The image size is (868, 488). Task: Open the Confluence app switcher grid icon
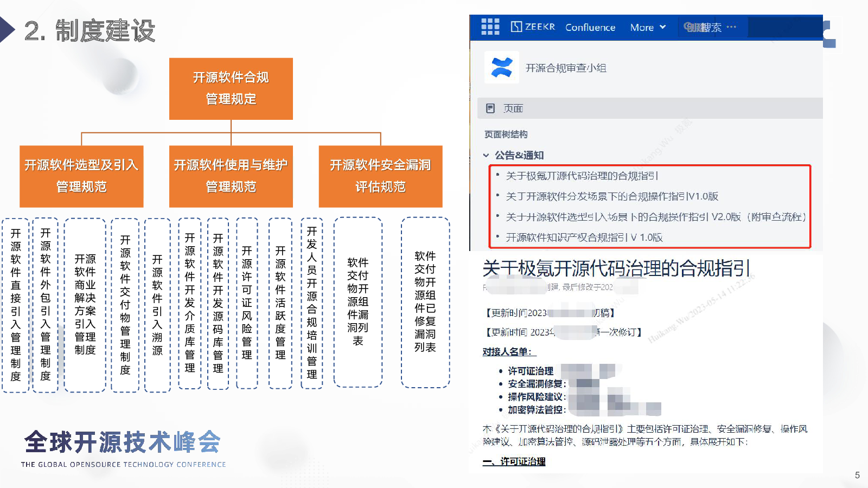click(x=490, y=27)
